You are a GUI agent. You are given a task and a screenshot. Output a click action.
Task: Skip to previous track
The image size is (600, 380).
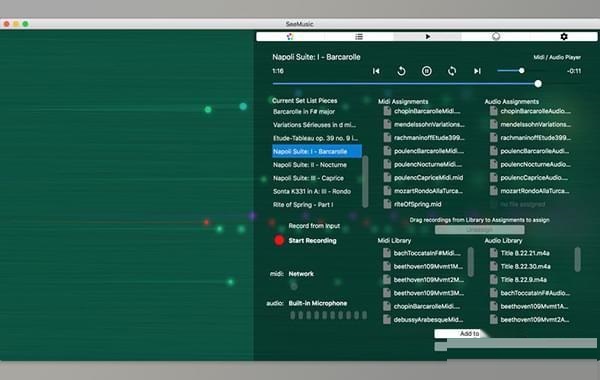[x=376, y=71]
